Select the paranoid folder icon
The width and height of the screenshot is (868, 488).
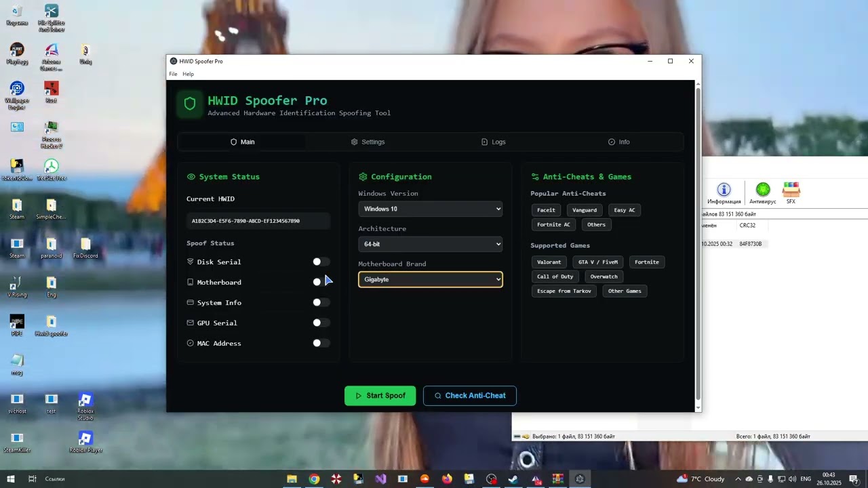(x=52, y=248)
